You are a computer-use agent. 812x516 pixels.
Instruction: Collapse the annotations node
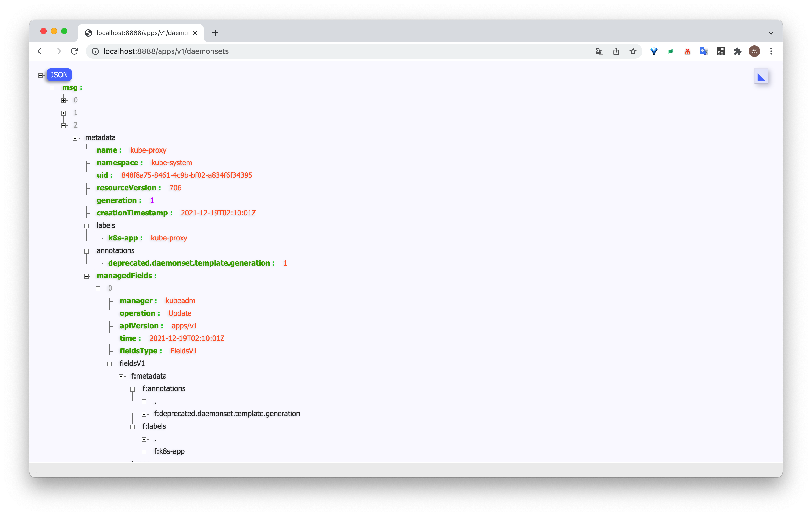click(87, 251)
